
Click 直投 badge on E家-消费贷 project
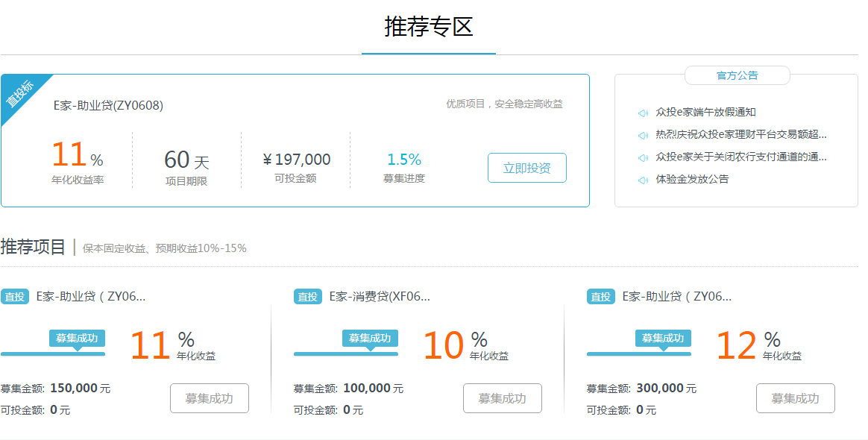tap(308, 297)
